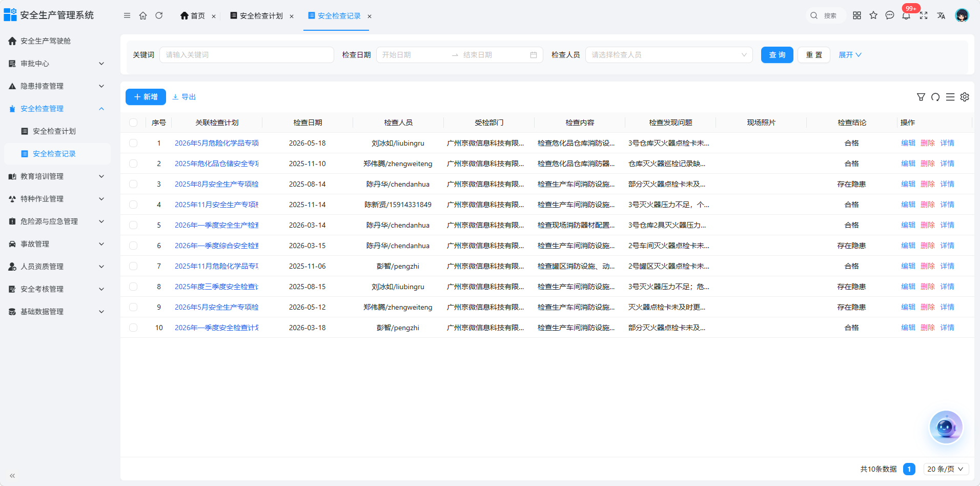Image resolution: width=980 pixels, height=486 pixels.
Task: Check the row 10 checkbox
Action: pyautogui.click(x=133, y=328)
